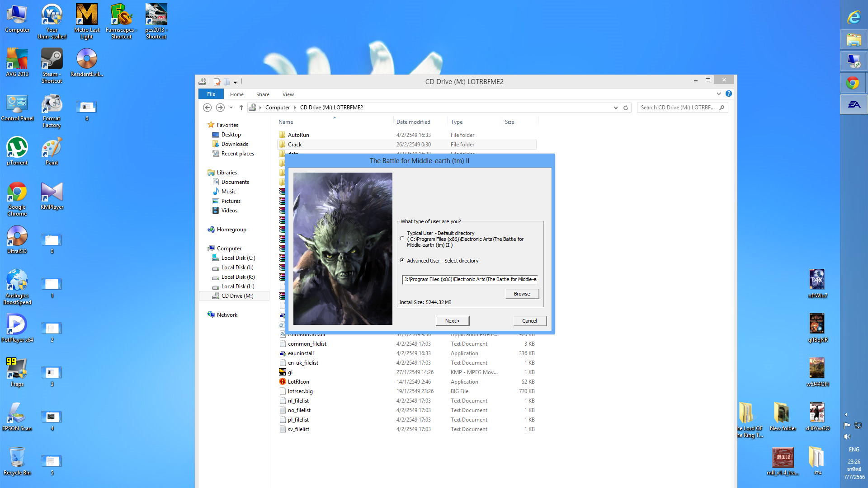Expand the address bar history dropdown
The image size is (868, 488).
tap(615, 108)
